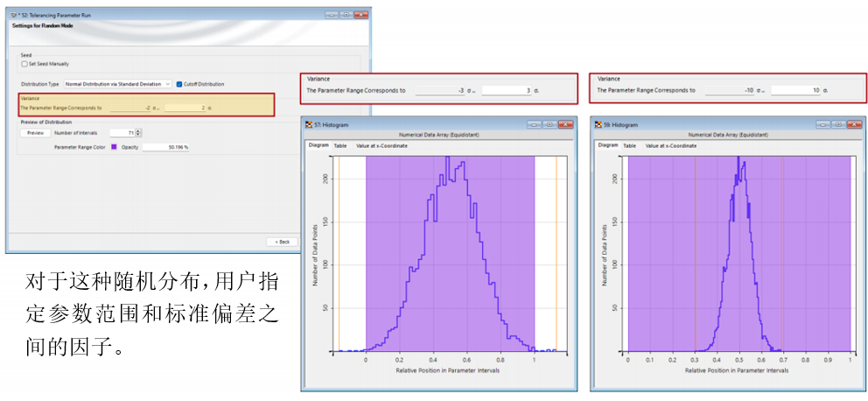Click Relative Position axis label in Histogram 59
Screen dimensions: 868x401
coord(737,370)
